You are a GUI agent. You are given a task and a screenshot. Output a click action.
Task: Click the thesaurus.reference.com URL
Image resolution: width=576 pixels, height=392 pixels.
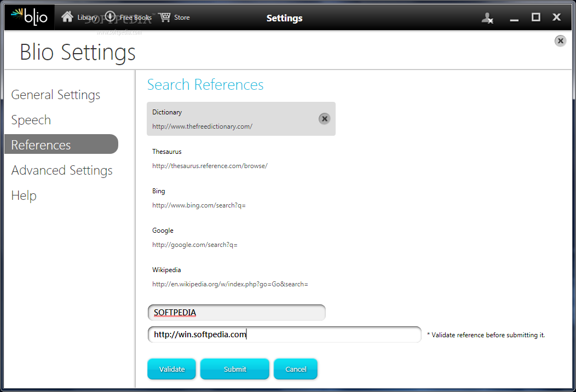pyautogui.click(x=210, y=166)
